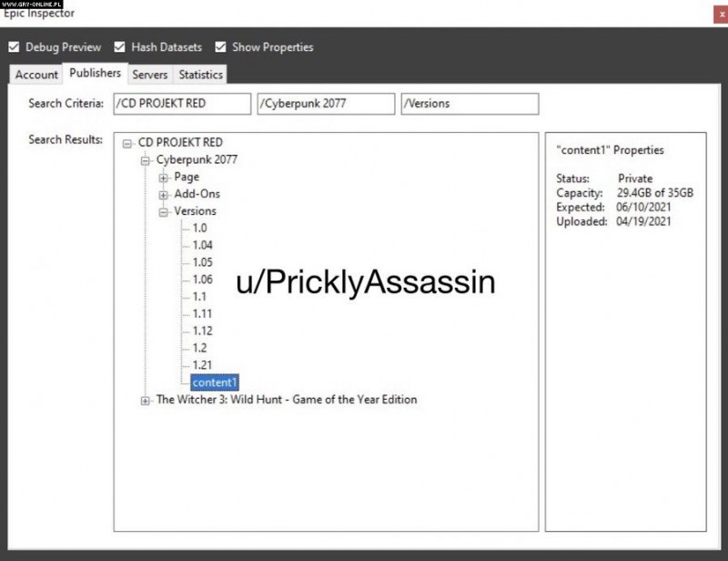Image resolution: width=728 pixels, height=561 pixels.
Task: Select the Cyberpunk 2077 tree item
Action: click(197, 159)
